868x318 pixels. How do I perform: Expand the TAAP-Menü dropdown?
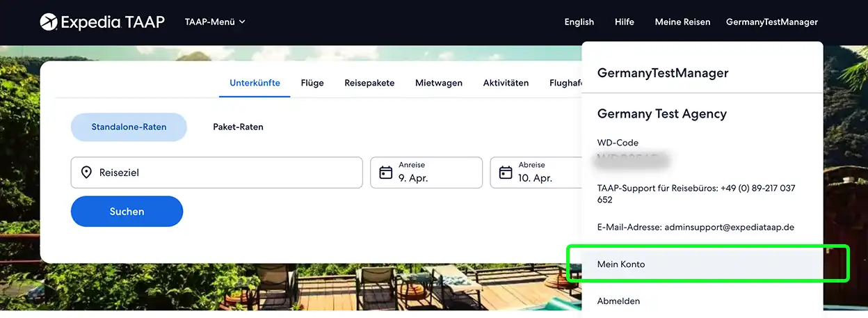(215, 22)
